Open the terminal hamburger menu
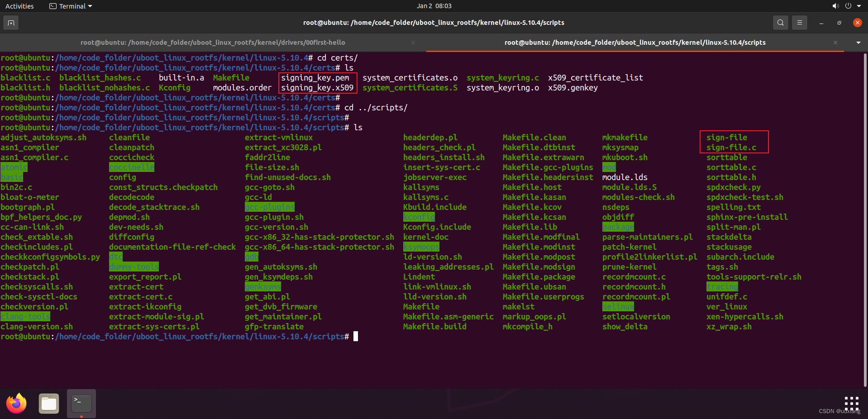 (800, 23)
